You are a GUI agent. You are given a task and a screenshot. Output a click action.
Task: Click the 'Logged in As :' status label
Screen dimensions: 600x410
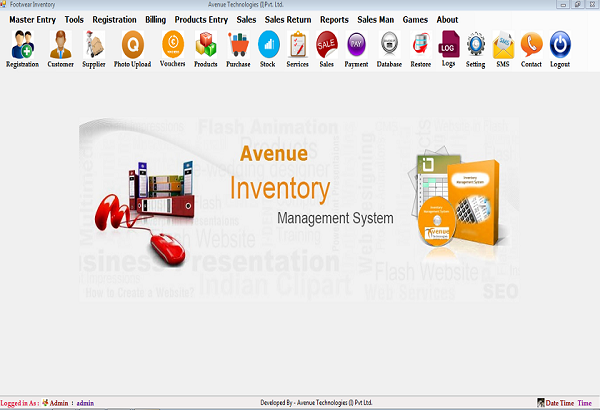[x=20, y=403]
